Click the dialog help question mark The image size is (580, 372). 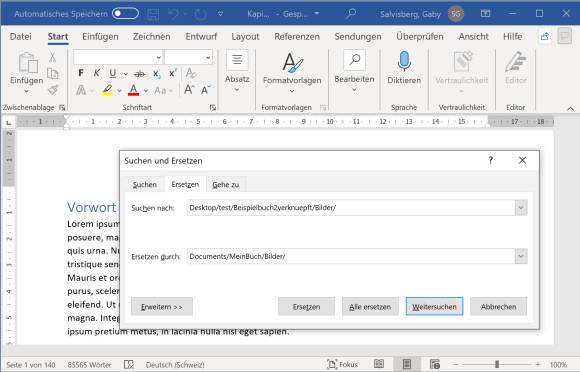(490, 160)
